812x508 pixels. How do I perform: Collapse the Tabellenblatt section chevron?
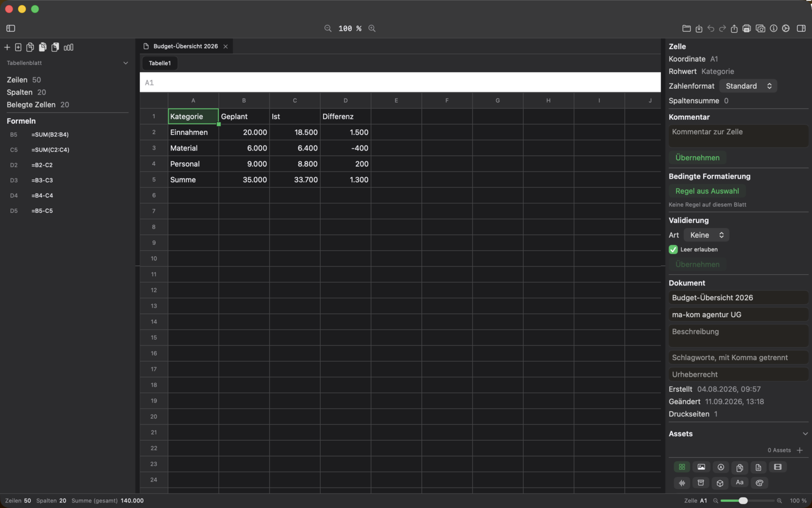(126, 63)
